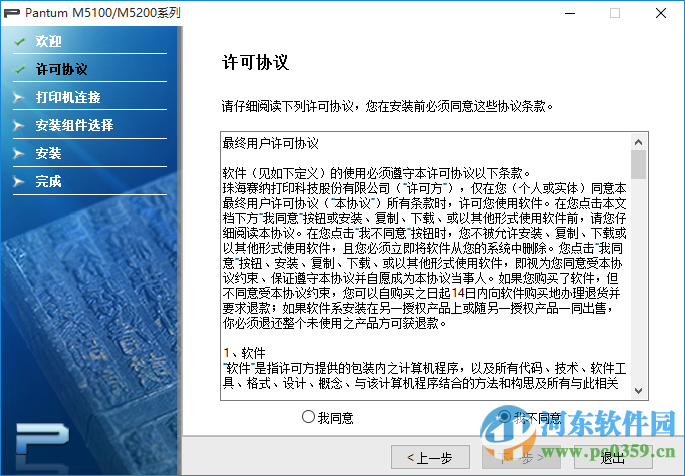The image size is (685, 476).
Task: Open the 安装组件选择 step in sidebar
Action: [74, 125]
